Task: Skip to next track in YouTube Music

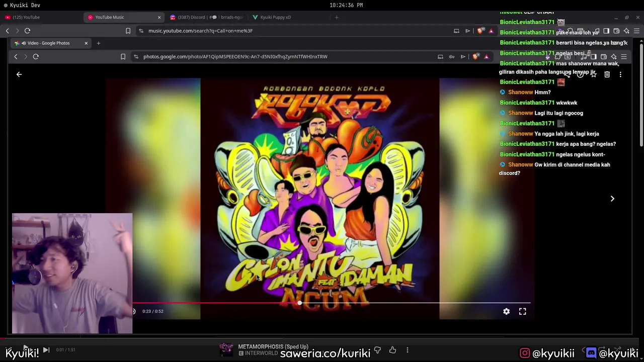Action: tap(46, 350)
